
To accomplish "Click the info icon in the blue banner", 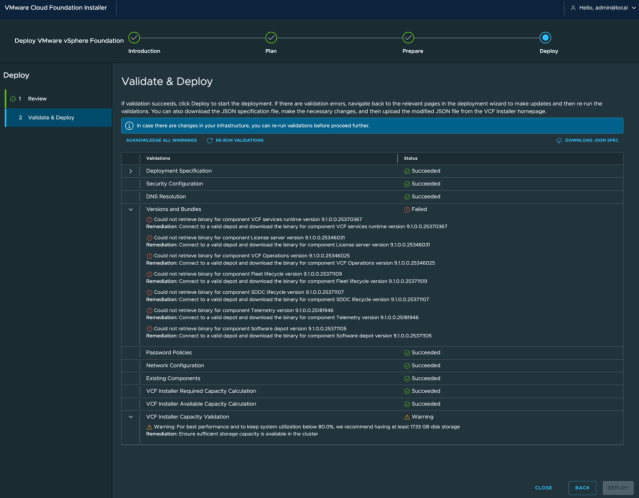I will pos(129,126).
